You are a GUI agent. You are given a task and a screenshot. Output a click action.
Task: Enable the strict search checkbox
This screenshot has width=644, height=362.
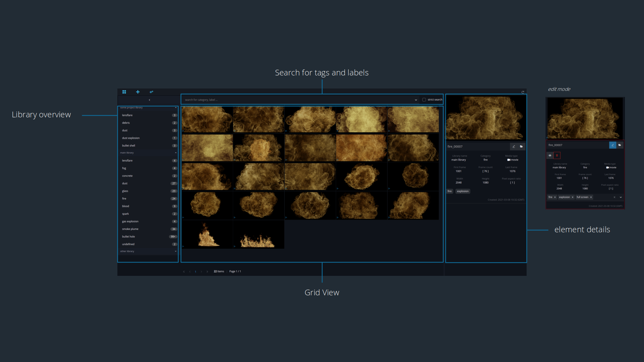click(x=424, y=100)
